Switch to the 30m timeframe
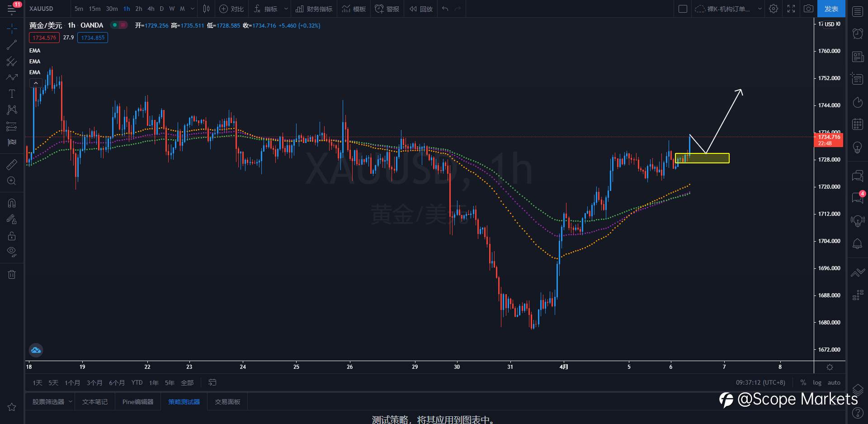 (x=112, y=9)
